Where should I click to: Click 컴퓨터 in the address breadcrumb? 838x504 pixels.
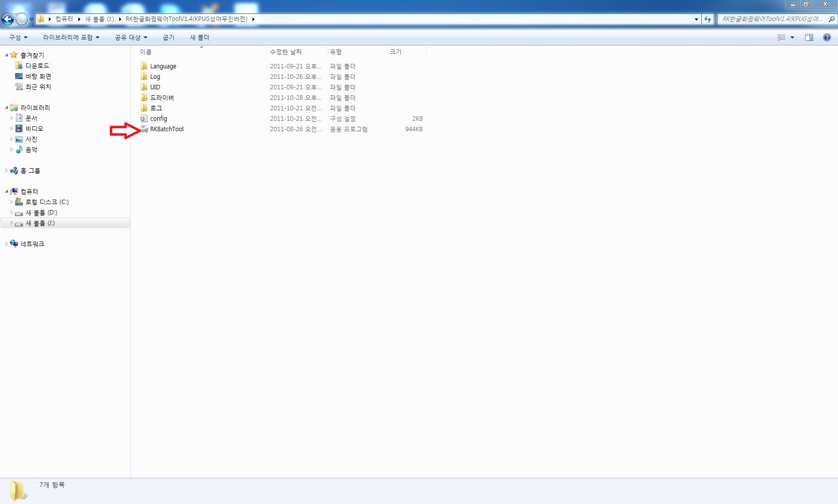click(x=64, y=19)
